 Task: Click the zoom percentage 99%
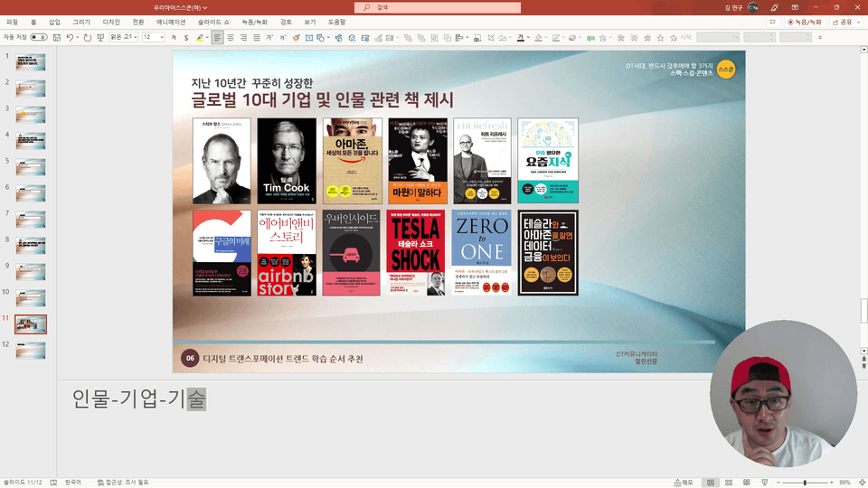click(x=844, y=483)
